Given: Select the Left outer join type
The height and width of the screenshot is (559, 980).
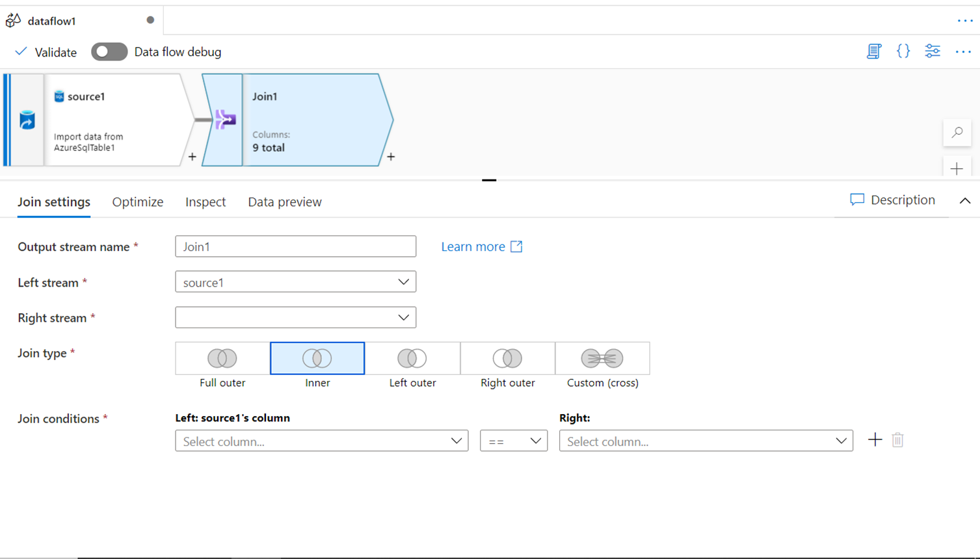Looking at the screenshot, I should point(412,359).
